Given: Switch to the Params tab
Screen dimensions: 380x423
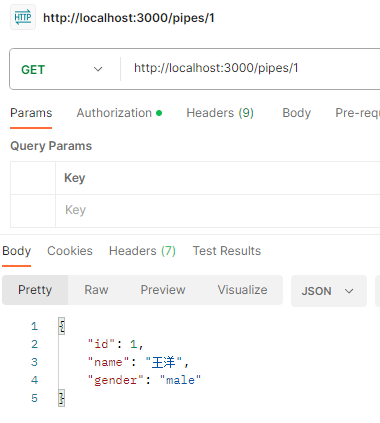Looking at the screenshot, I should tap(31, 113).
